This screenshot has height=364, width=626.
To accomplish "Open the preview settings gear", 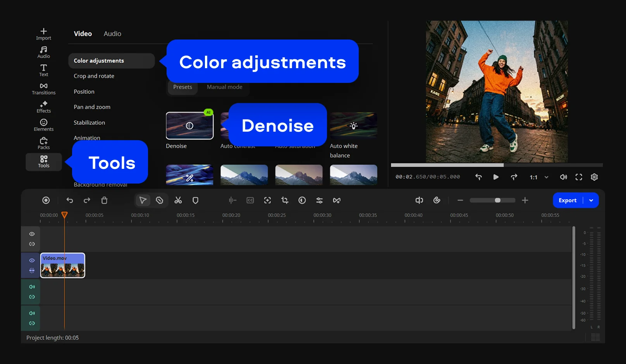I will [x=594, y=177].
